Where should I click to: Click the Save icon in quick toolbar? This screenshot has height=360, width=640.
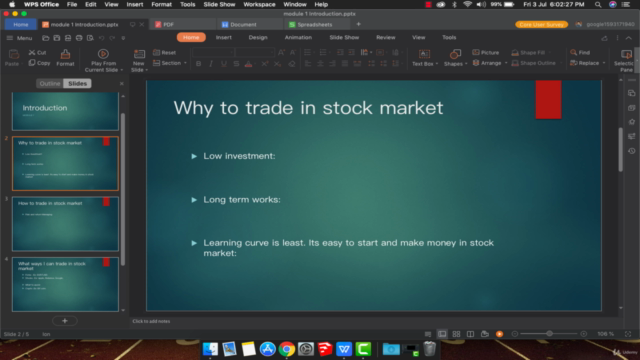click(x=57, y=38)
